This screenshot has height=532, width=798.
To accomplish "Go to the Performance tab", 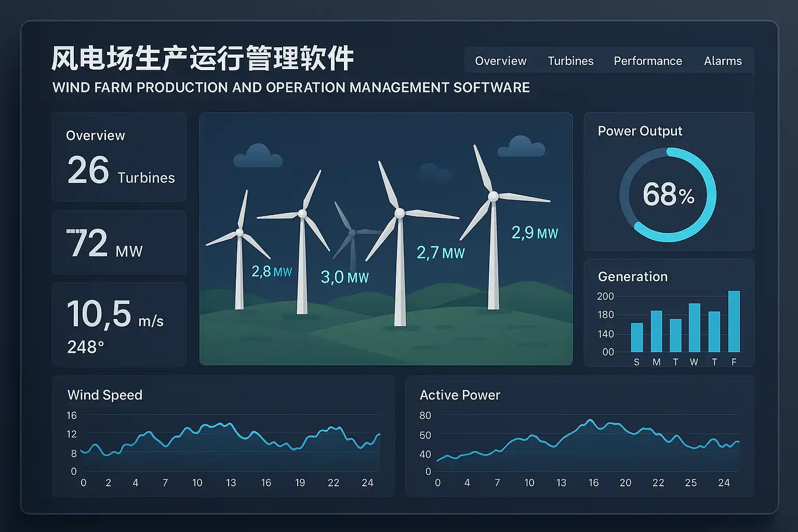I will [x=647, y=61].
